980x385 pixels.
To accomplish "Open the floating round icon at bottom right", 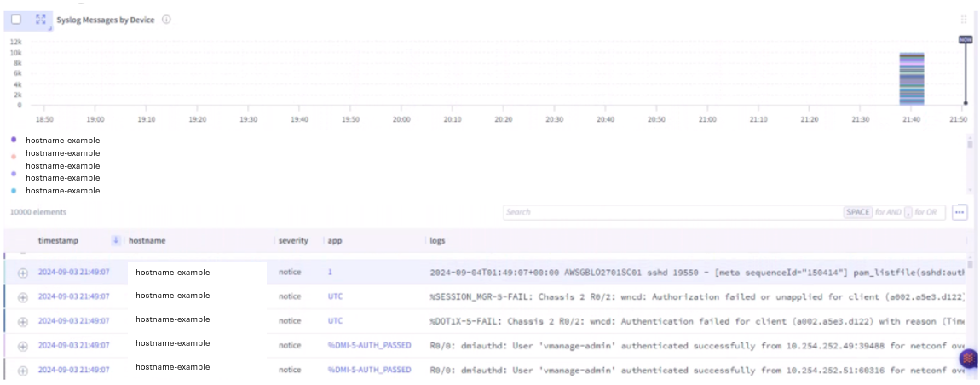I will (x=969, y=359).
